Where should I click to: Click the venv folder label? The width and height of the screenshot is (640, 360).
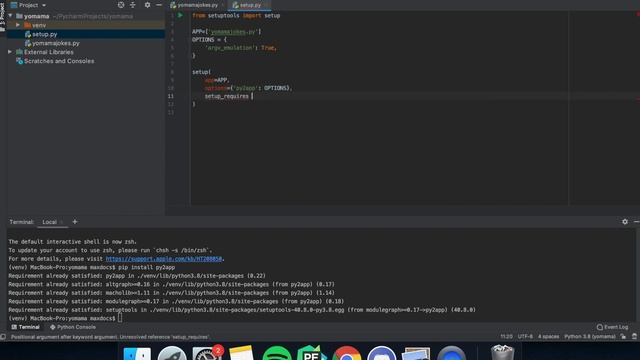click(39, 25)
